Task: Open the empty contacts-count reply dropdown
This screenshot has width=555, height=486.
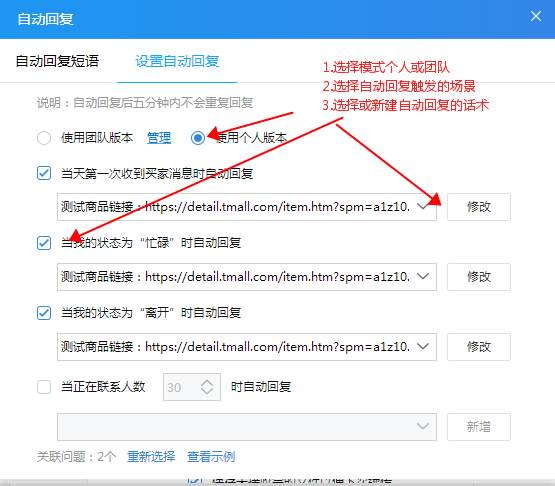Action: [x=247, y=427]
